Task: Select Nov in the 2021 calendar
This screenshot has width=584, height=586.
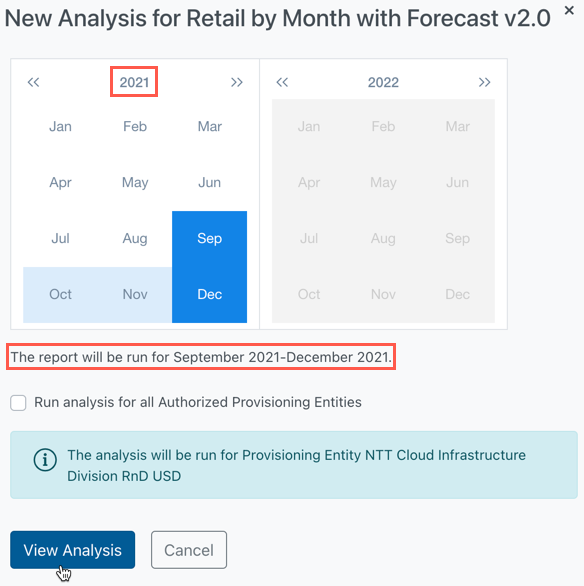Action: pos(135,294)
